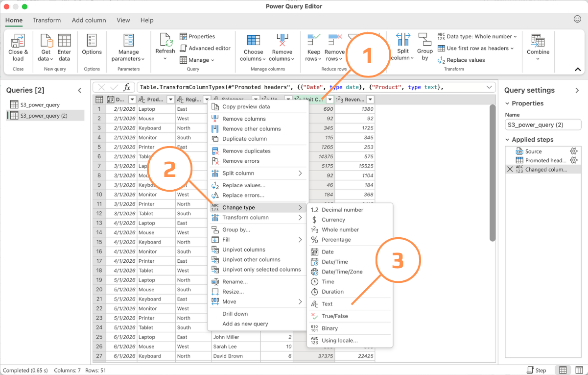
Task: Collapse the Applied steps section
Action: [507, 140]
